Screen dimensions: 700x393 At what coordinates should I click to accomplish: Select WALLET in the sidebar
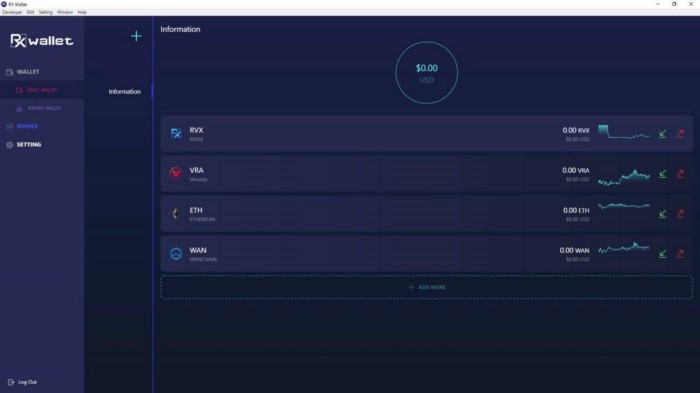28,71
